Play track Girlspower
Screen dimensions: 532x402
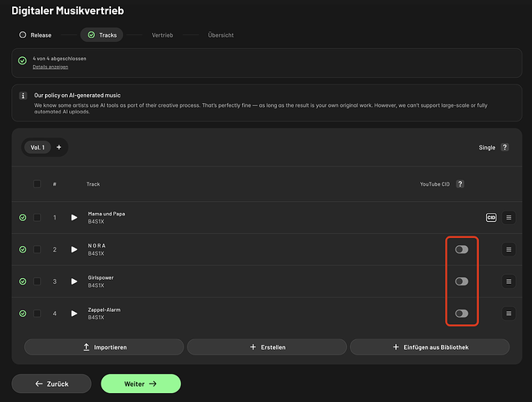point(74,281)
